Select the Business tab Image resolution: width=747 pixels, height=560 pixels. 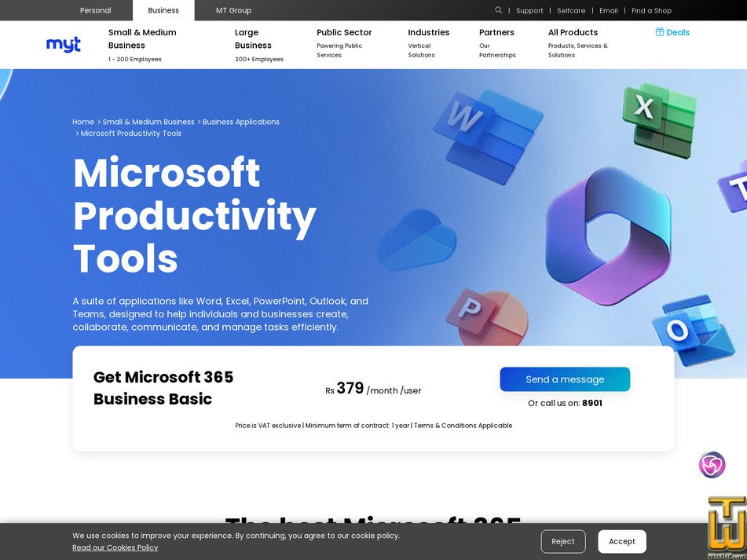(x=163, y=10)
